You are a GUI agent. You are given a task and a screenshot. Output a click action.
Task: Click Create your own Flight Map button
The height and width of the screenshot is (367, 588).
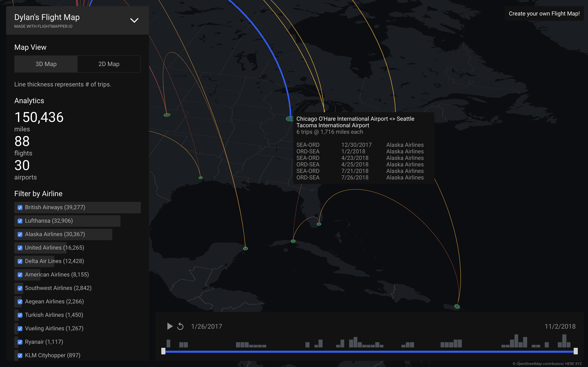pyautogui.click(x=544, y=14)
